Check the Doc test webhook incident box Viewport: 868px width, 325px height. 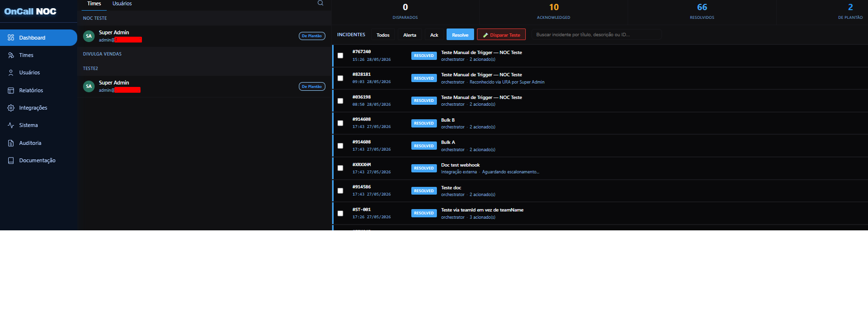(340, 168)
